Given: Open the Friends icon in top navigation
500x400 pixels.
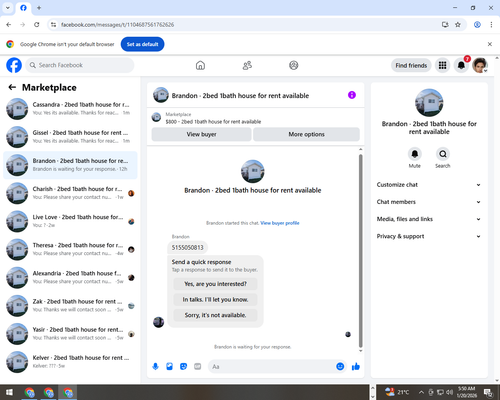Looking at the screenshot, I should click(247, 65).
